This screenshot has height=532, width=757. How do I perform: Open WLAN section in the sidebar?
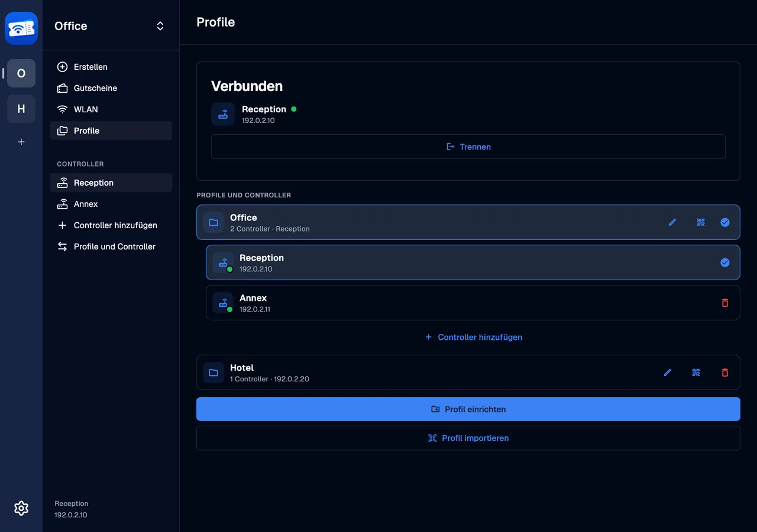(x=111, y=109)
